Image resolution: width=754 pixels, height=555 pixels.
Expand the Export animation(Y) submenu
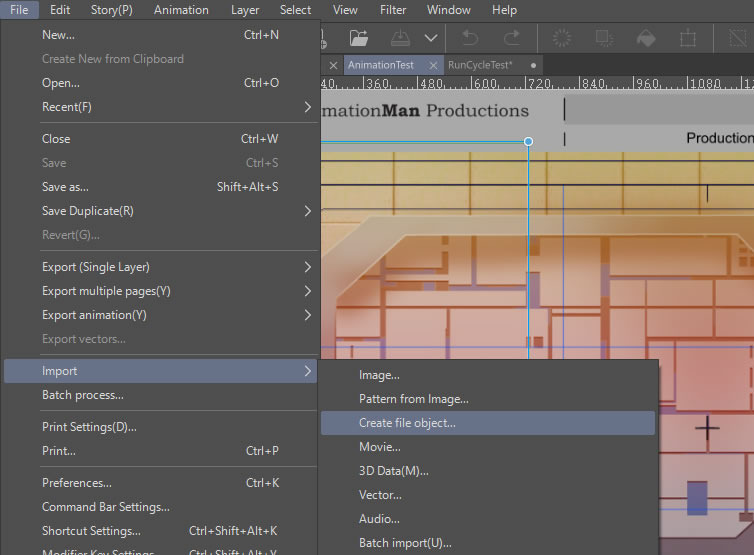click(160, 315)
